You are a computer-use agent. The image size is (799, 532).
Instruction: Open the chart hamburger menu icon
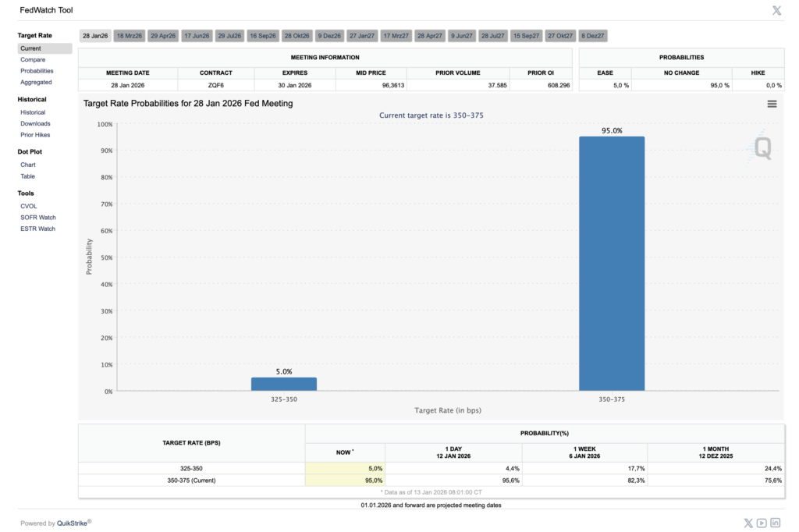click(x=772, y=104)
